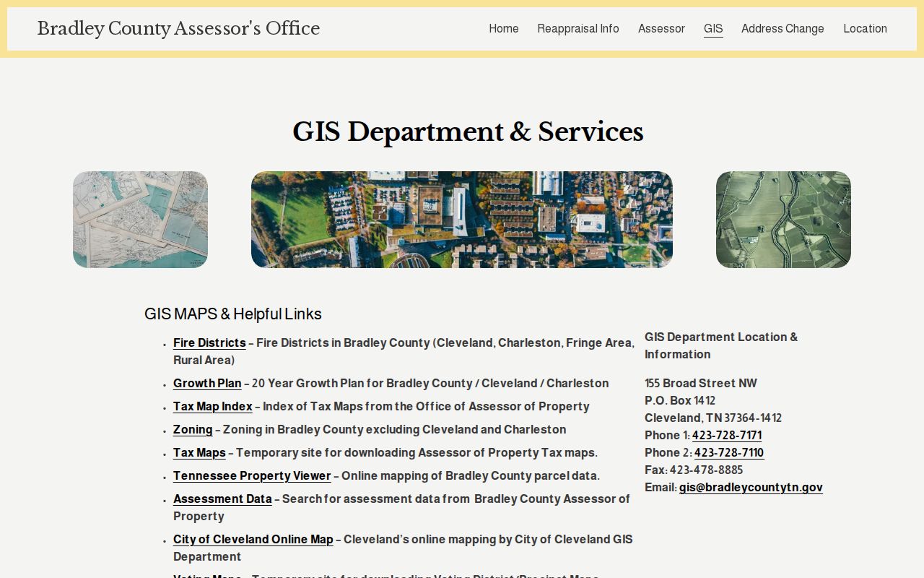This screenshot has width=924, height=578.
Task: Open the Tennessee Property Viewer link
Action: 252,476
